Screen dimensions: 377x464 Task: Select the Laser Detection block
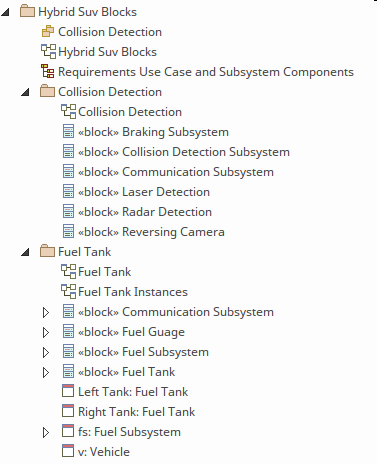coord(144,192)
